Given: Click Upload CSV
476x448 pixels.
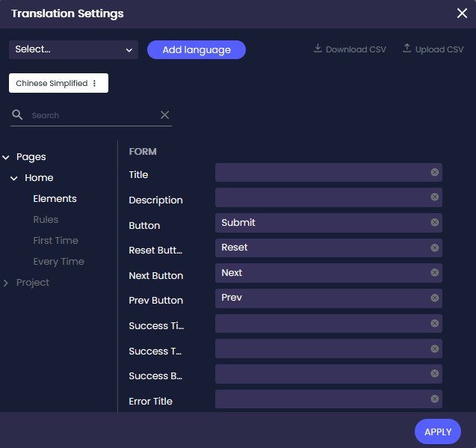Looking at the screenshot, I should click(x=433, y=49).
